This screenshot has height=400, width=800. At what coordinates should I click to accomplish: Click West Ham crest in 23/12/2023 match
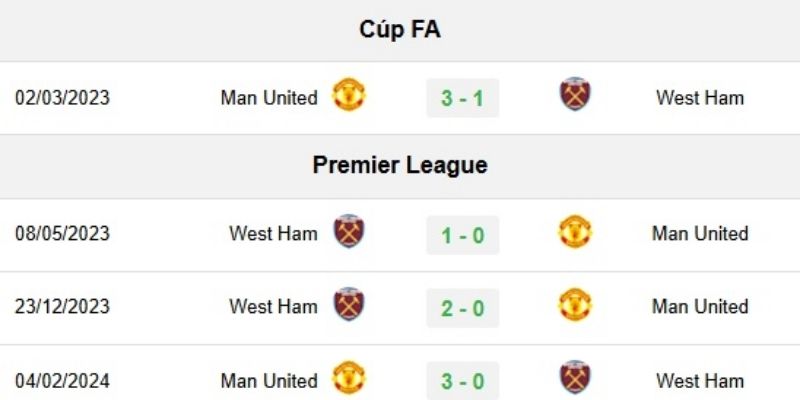[349, 305]
